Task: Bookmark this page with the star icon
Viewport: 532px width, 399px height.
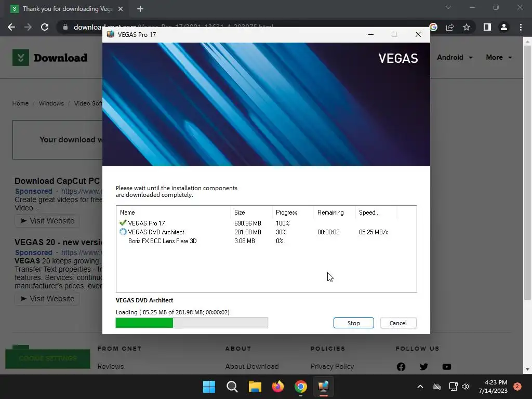Action: pos(467,27)
